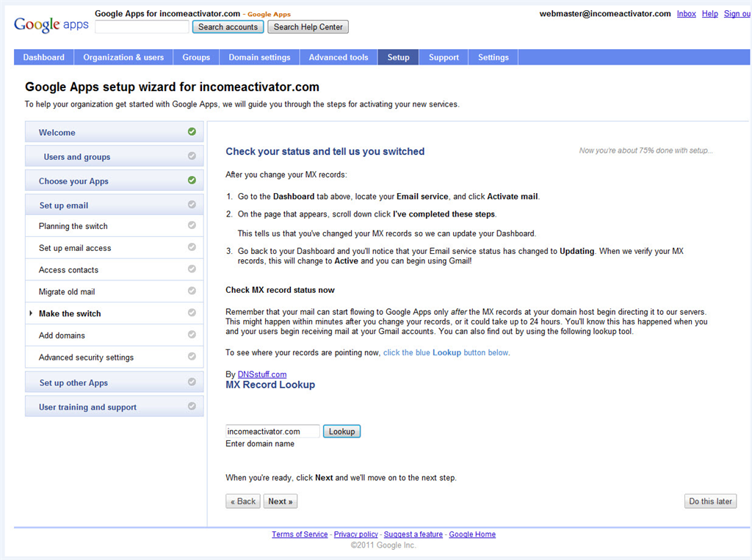Click the status checkmark for Migrate old mail
Screen dimensions: 752x560
pos(192,291)
